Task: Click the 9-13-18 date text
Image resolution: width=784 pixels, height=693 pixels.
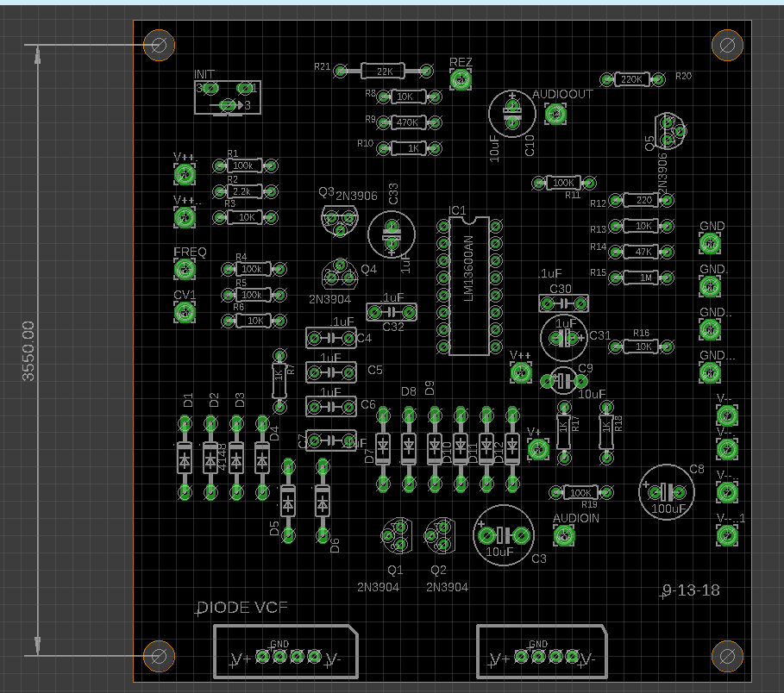Action: click(691, 591)
